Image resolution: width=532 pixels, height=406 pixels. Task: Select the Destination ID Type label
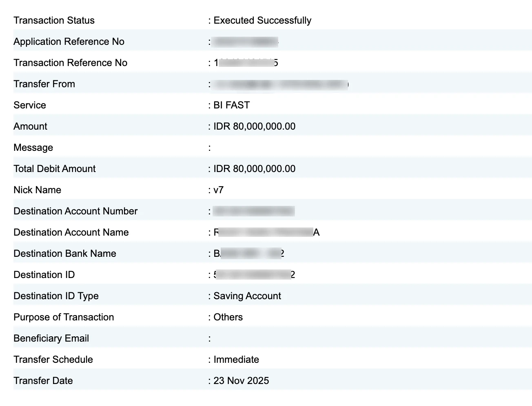tap(56, 296)
